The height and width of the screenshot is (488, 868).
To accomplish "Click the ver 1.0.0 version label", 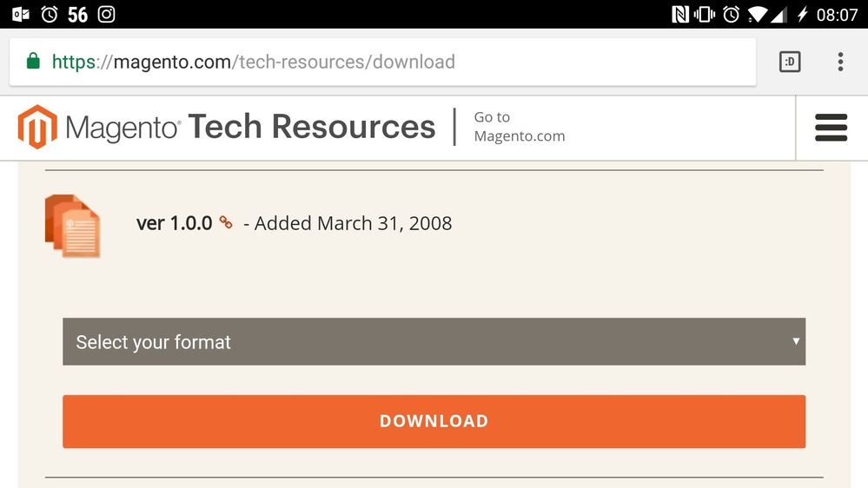I will (x=174, y=223).
